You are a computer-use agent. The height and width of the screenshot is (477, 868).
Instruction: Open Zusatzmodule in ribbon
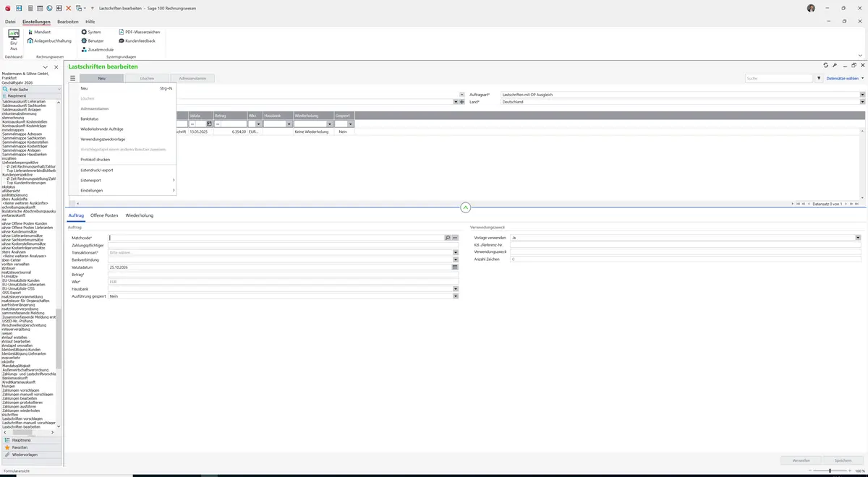coord(98,49)
